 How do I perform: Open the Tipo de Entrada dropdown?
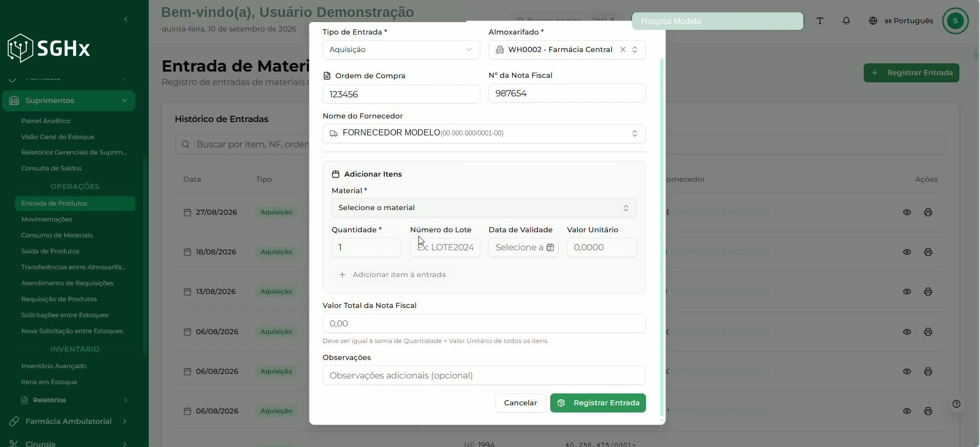(x=401, y=49)
